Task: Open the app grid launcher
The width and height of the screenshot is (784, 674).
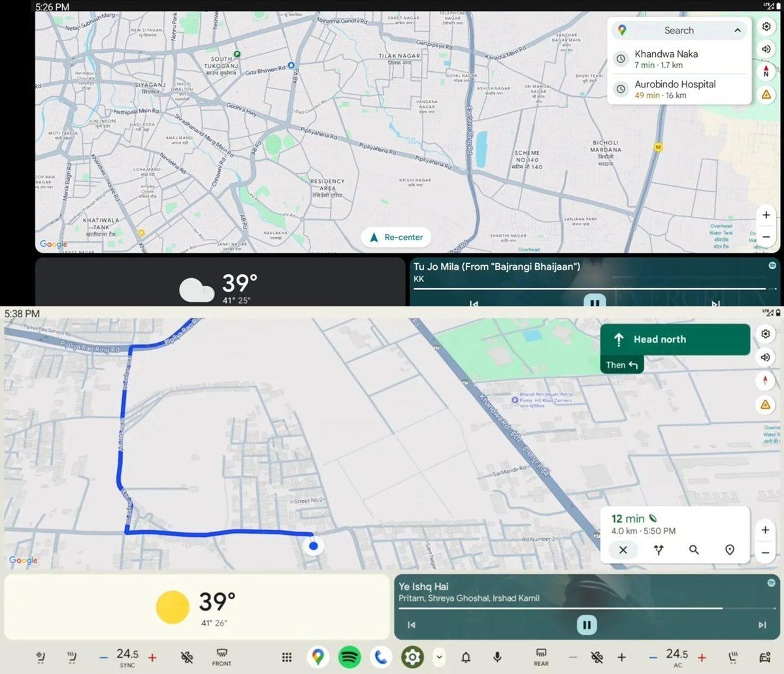Action: point(287,657)
